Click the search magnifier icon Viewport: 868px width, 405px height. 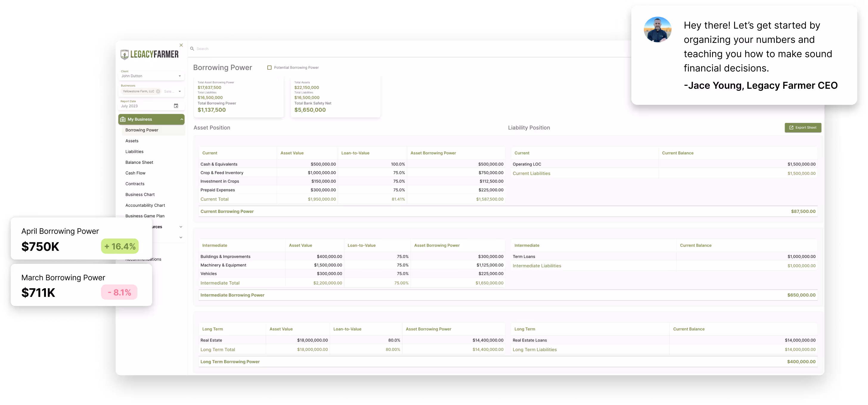click(192, 49)
